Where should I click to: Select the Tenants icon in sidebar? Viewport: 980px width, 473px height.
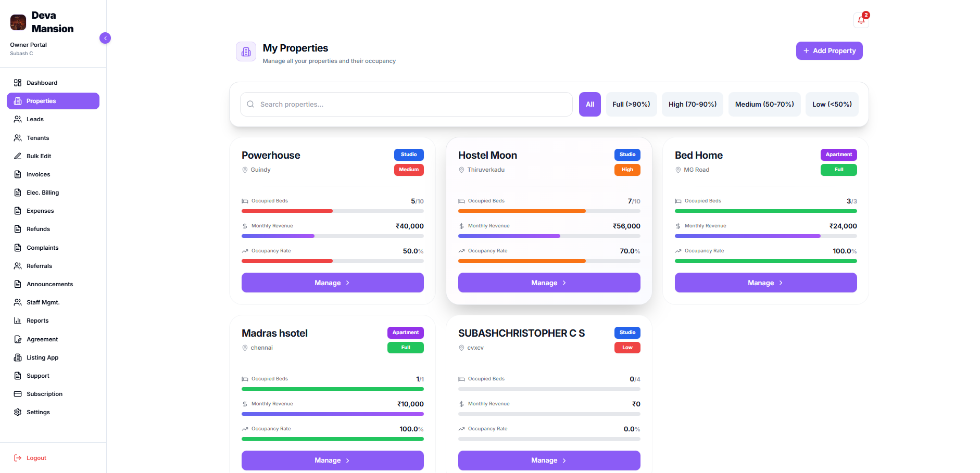tap(18, 138)
